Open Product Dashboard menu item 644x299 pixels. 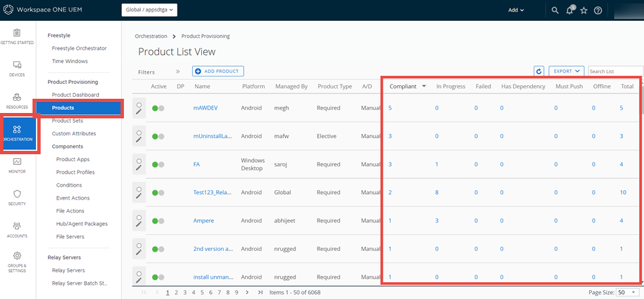[75, 95]
